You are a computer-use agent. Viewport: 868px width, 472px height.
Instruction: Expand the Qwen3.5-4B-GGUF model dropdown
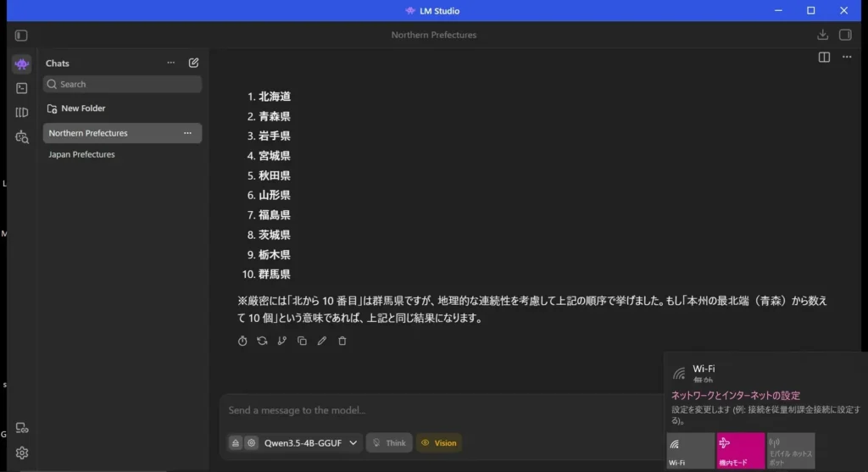(310, 443)
